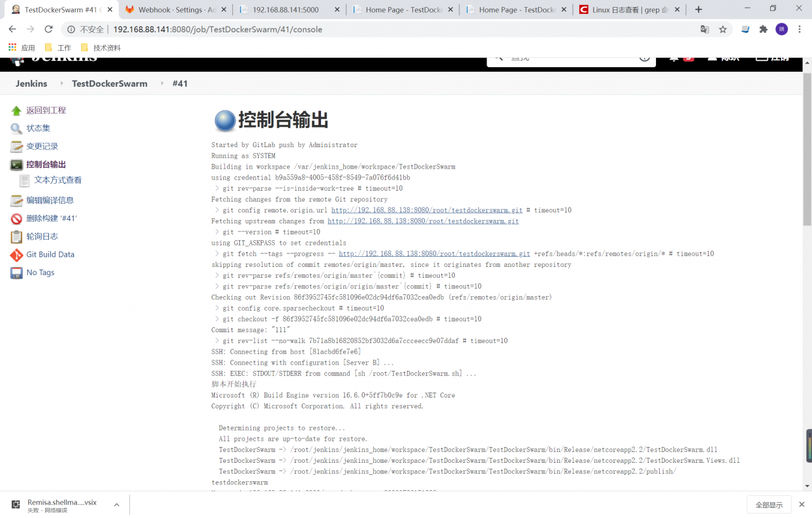Click the terminal icon beside 控制台输出
The height and width of the screenshot is (518, 812).
[x=16, y=165]
